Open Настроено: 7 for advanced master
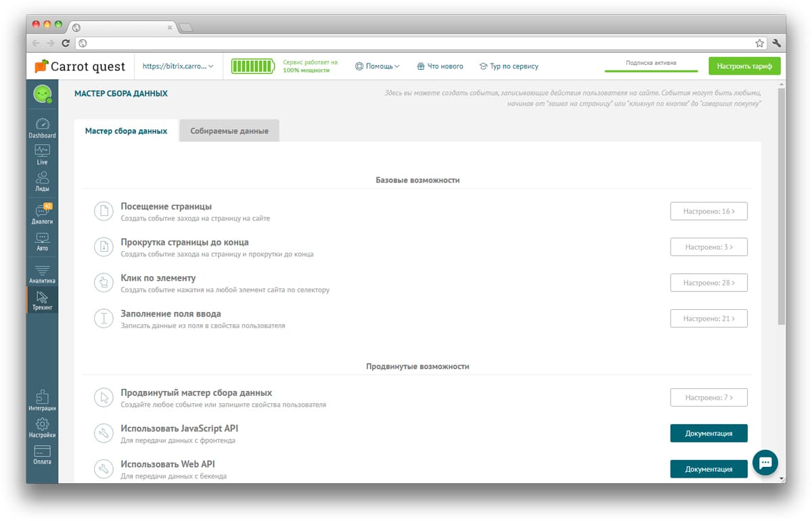The height and width of the screenshot is (521, 812). point(708,398)
